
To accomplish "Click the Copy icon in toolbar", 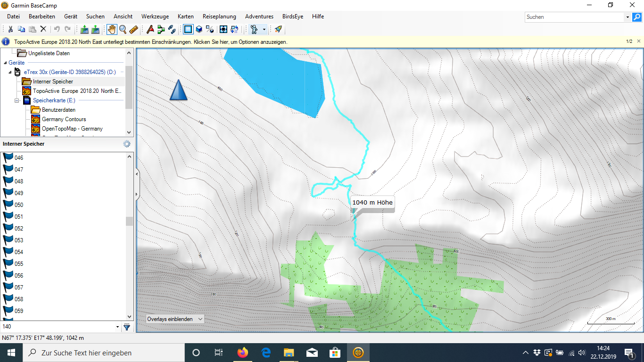I will (21, 29).
